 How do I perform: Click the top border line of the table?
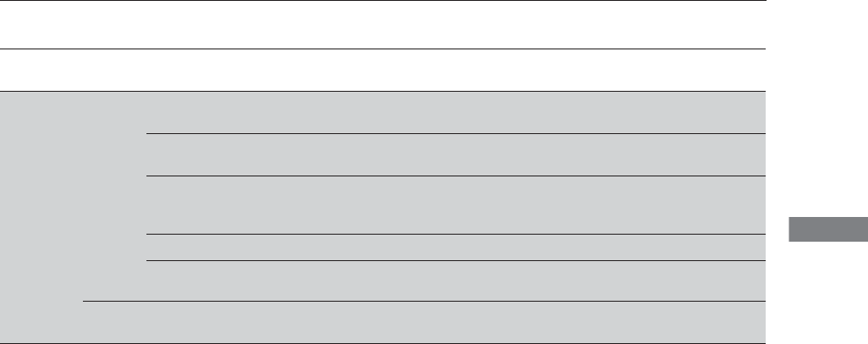tap(383, 1)
